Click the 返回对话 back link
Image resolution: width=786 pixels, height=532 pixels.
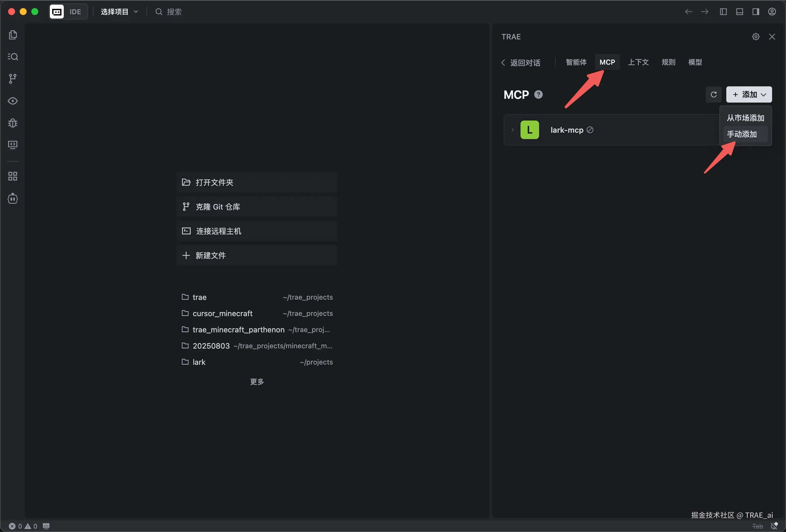pos(521,63)
